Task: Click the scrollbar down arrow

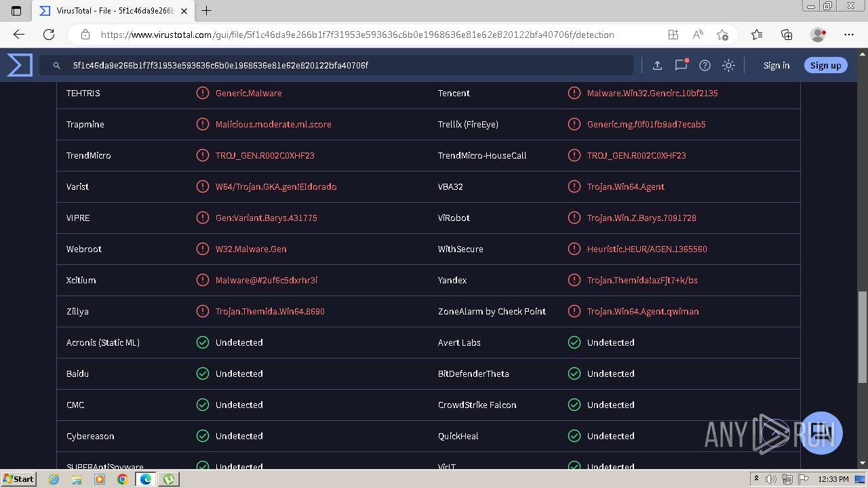Action: click(862, 463)
